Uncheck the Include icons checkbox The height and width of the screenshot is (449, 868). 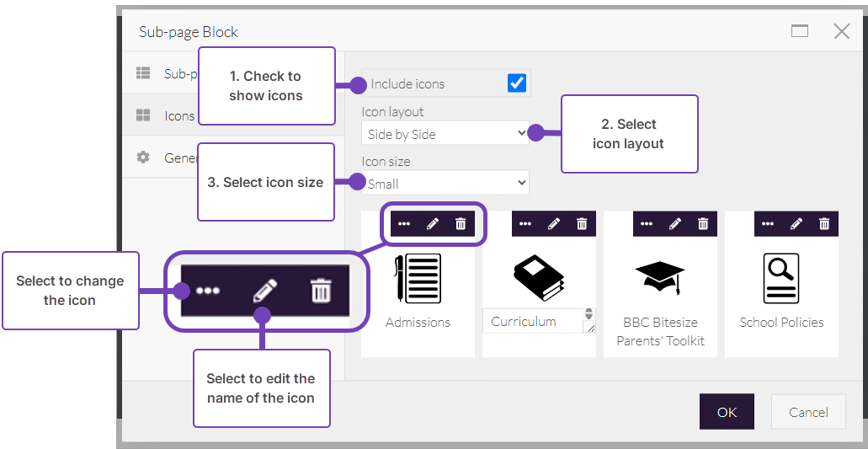[517, 83]
